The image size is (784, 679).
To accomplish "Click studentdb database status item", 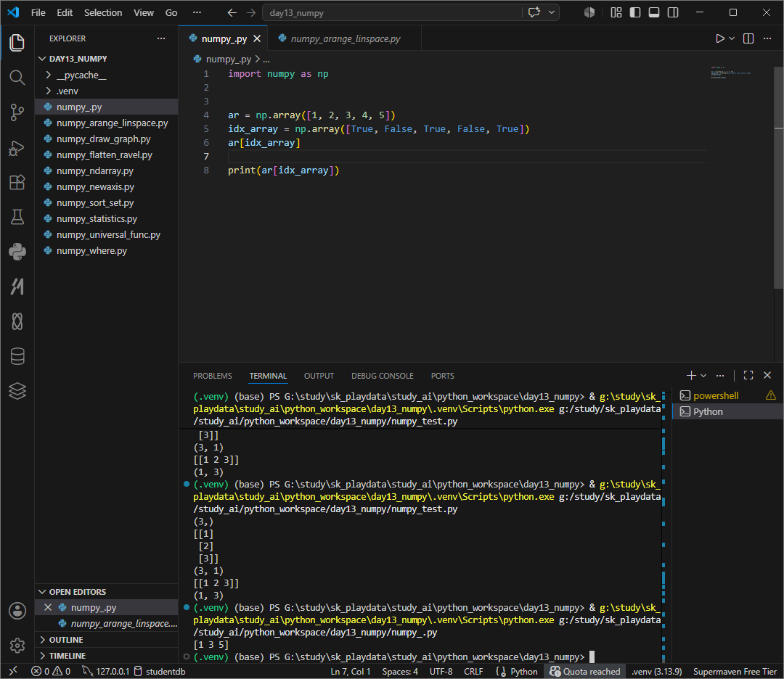I will [x=160, y=671].
